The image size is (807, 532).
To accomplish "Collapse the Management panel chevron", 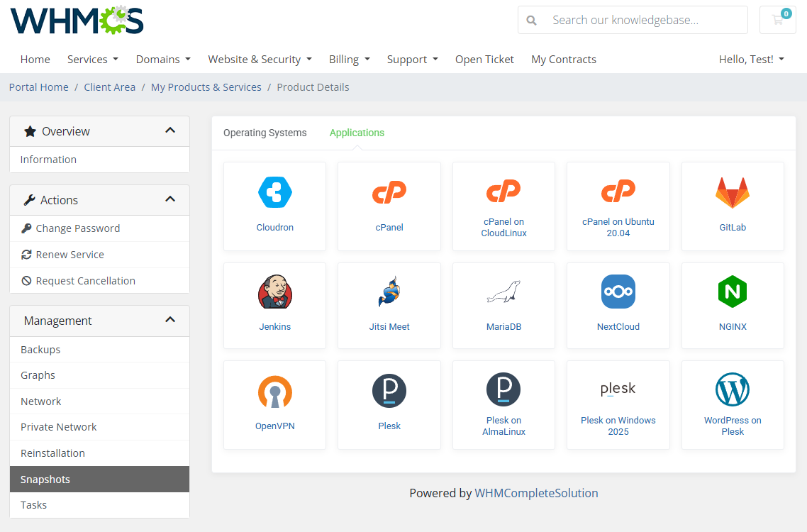I will click(170, 320).
